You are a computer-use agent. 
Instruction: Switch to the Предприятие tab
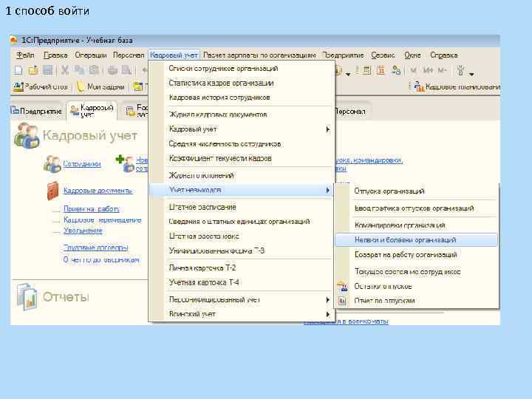[36, 111]
